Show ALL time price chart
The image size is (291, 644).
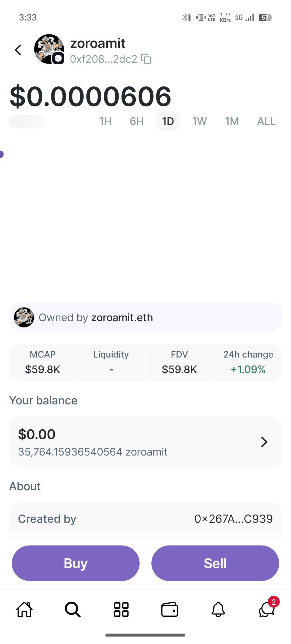(266, 121)
